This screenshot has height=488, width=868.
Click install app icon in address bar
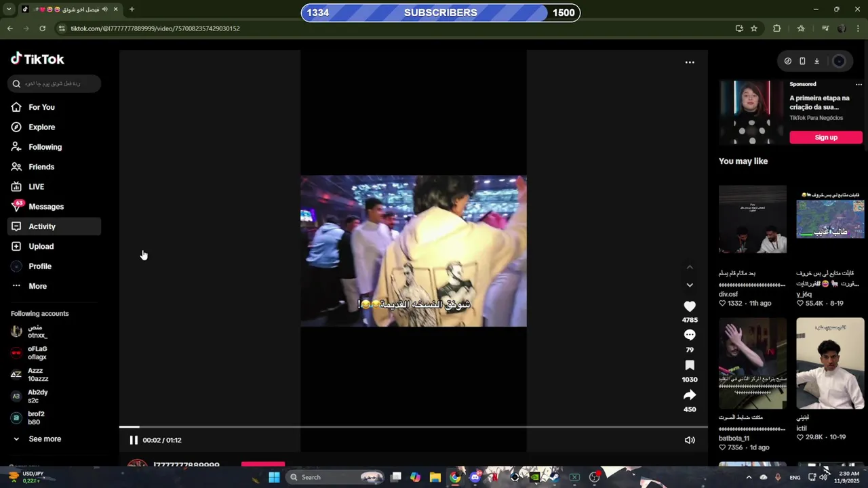739,28
